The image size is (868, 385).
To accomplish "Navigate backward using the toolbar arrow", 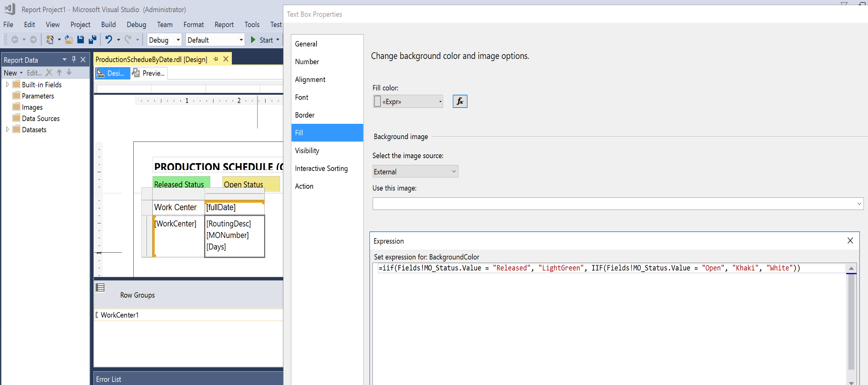I will click(x=15, y=40).
